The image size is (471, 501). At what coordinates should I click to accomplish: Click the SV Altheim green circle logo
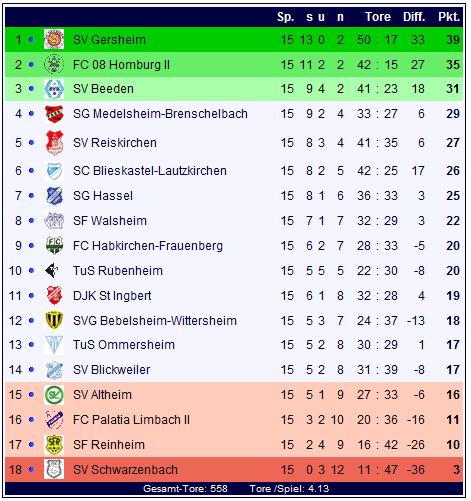click(x=54, y=395)
